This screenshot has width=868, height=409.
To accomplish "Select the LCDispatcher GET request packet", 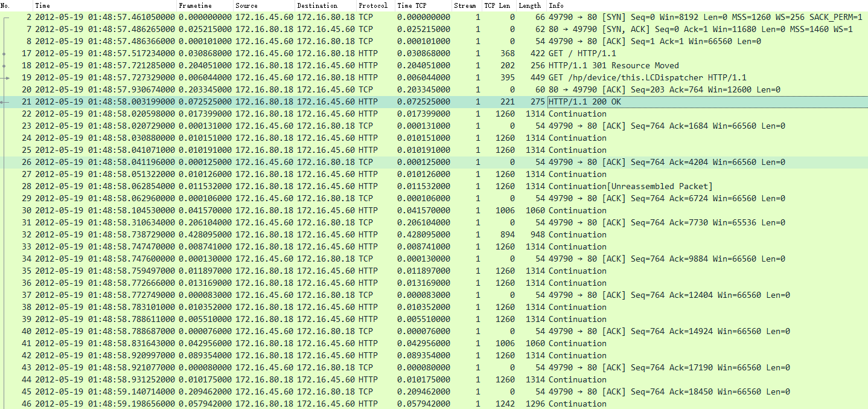I will [x=302, y=77].
